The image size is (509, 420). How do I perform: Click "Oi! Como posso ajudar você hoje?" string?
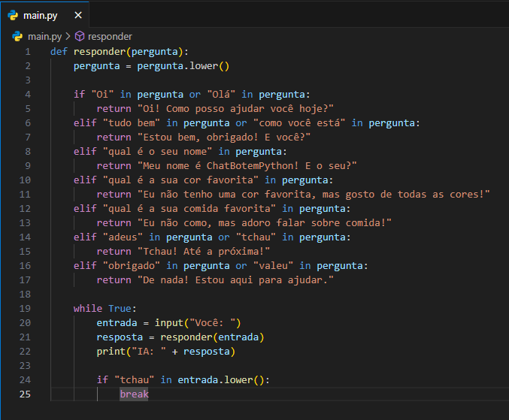[x=235, y=109]
